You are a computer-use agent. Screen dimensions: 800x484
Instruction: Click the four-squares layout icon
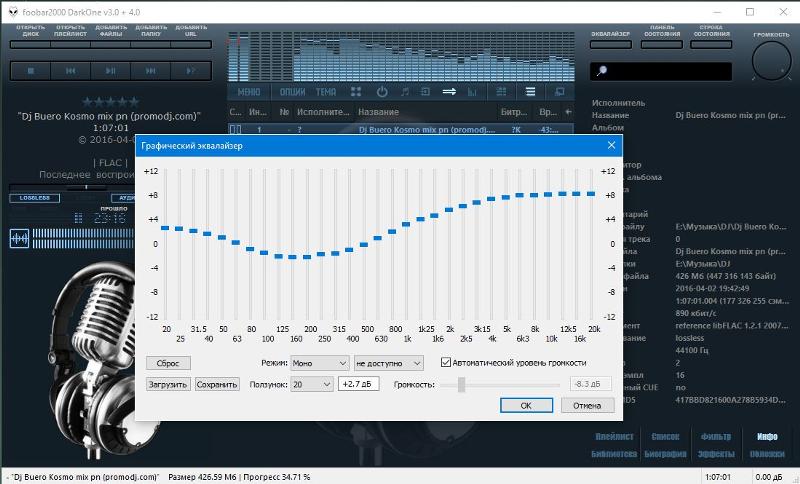coord(356,92)
